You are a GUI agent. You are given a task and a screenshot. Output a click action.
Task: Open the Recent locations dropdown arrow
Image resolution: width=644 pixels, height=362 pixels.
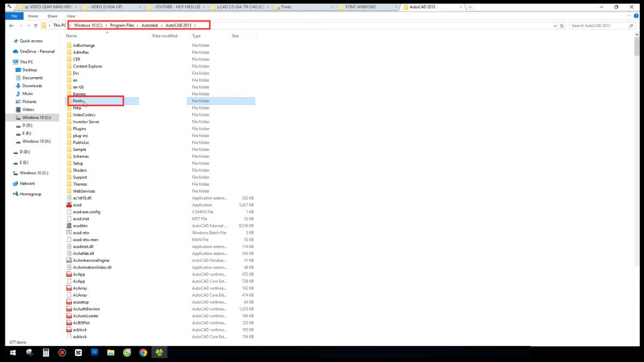point(28,25)
